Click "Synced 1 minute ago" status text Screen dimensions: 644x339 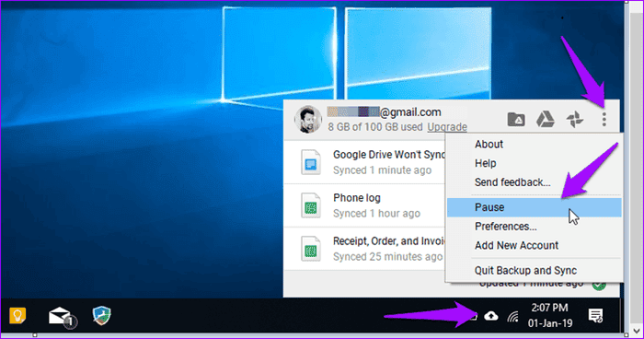point(382,170)
